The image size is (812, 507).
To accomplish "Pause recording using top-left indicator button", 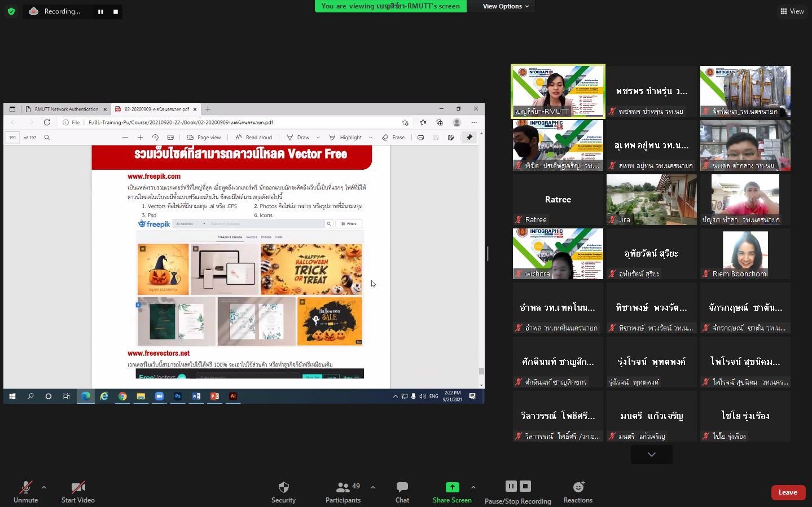I will click(100, 11).
